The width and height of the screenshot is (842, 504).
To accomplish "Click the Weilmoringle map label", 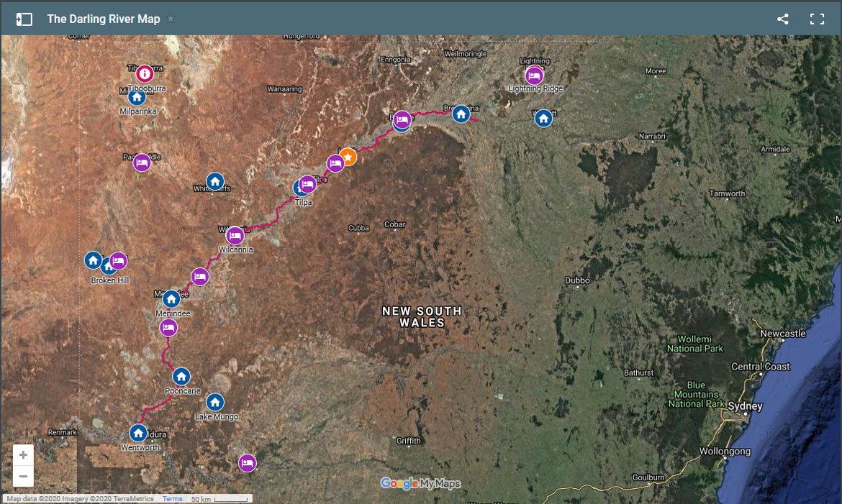I will [466, 54].
